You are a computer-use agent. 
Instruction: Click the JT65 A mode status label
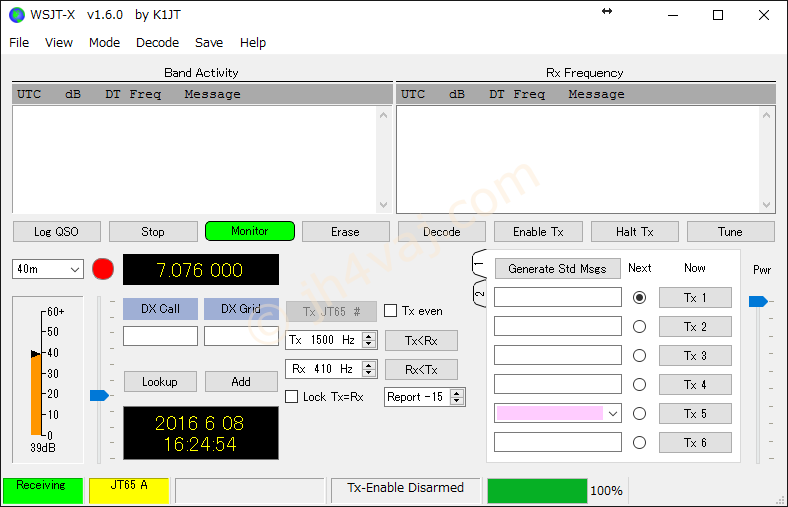(129, 490)
